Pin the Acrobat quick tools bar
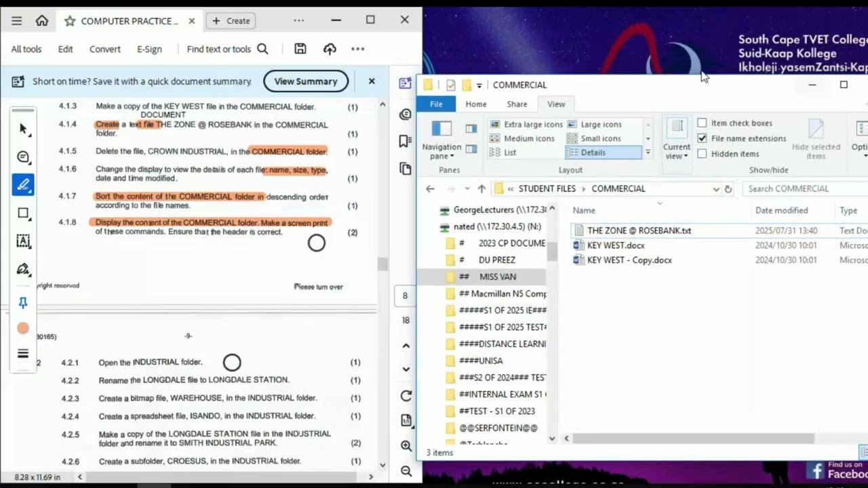This screenshot has width=868, height=488. coord(24,303)
